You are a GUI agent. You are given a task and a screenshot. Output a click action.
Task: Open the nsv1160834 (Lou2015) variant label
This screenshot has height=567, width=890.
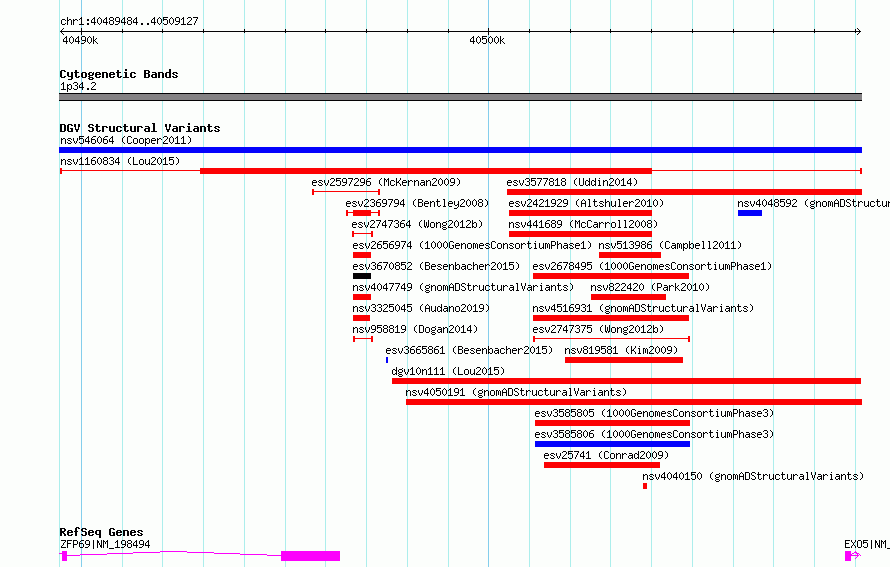(x=120, y=161)
